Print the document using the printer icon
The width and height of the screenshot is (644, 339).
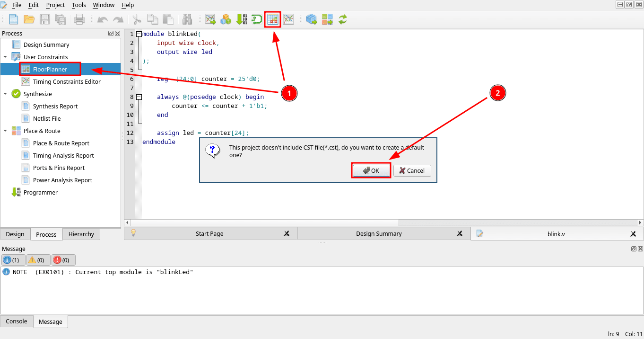[79, 19]
